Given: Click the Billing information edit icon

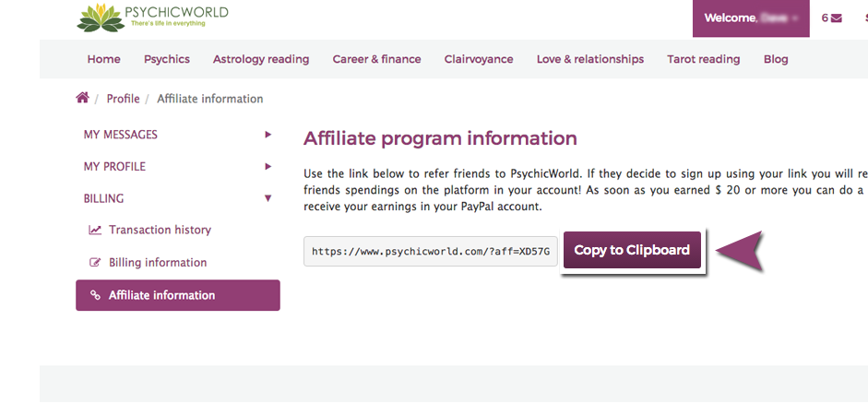Looking at the screenshot, I should coord(95,263).
